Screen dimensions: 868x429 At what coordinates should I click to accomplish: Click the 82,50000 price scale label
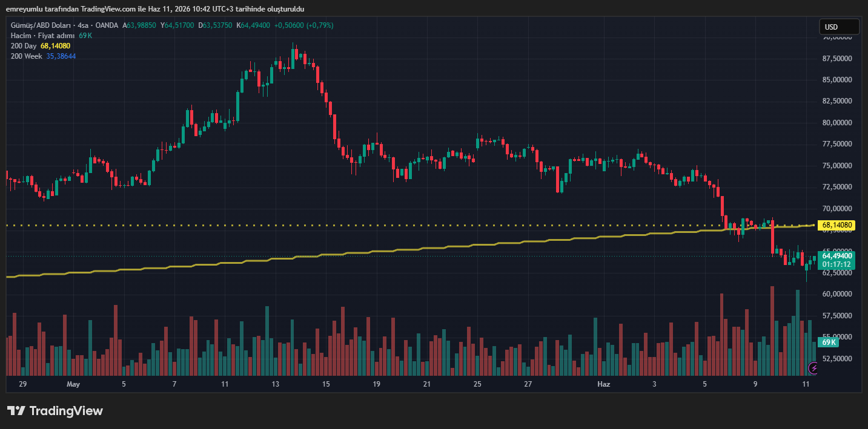837,101
